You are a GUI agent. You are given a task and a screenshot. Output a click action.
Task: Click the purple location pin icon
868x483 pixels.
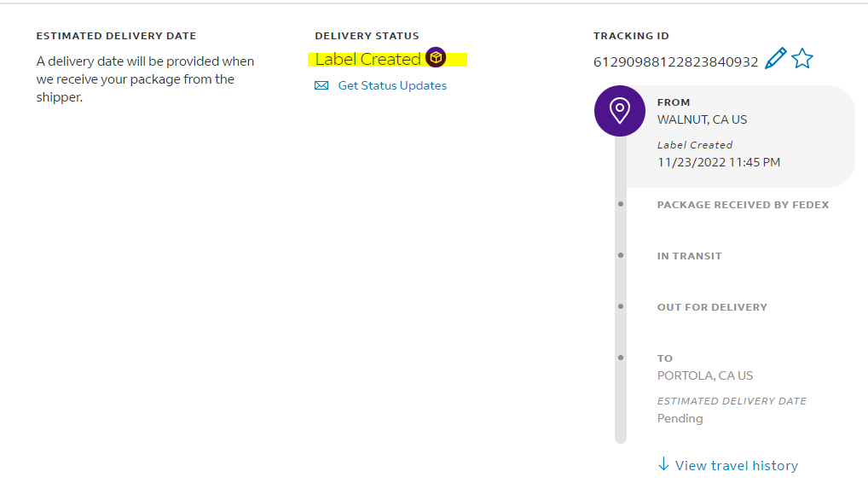(619, 111)
